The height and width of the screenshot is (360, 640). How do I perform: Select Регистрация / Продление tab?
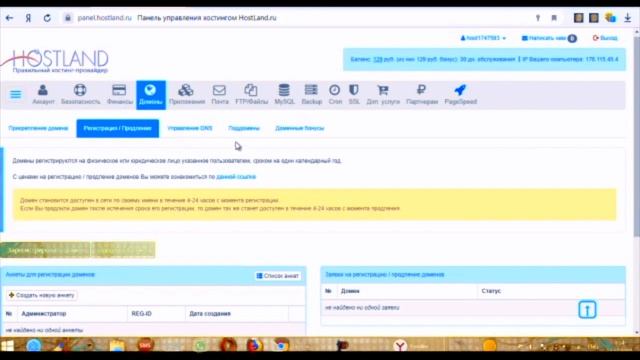coord(118,128)
